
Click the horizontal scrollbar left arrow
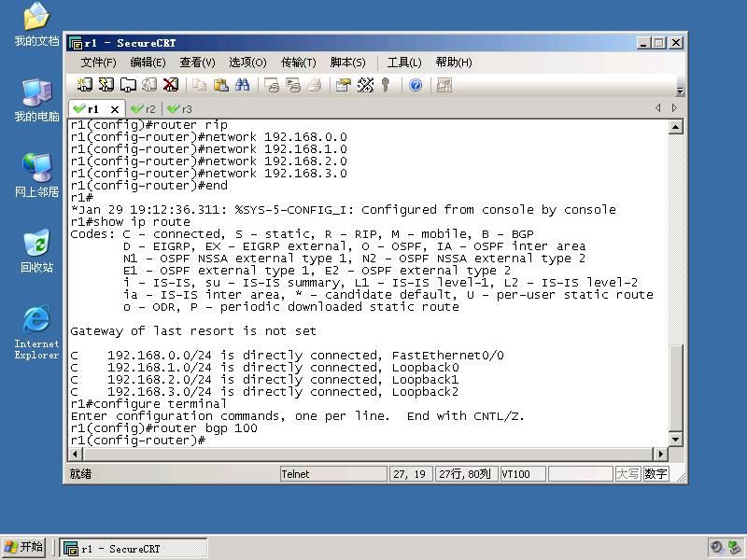(76, 455)
